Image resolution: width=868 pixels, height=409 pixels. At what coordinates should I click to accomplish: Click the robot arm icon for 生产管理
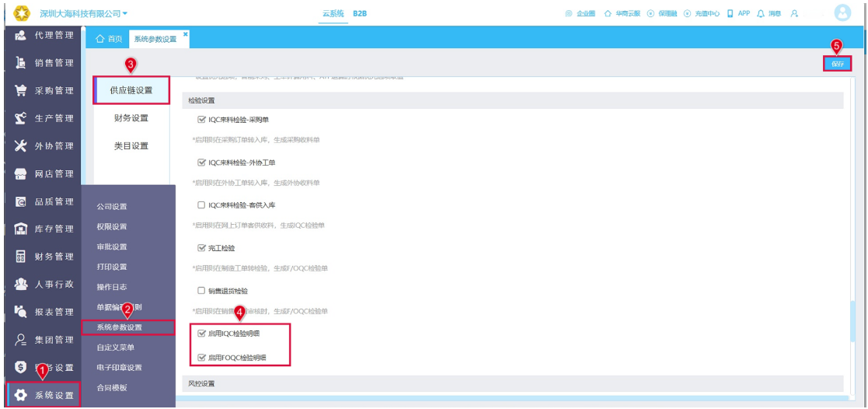pos(20,119)
